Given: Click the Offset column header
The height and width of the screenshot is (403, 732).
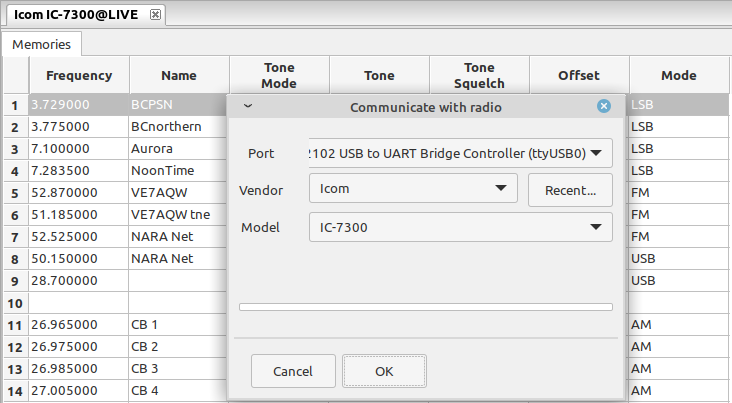Looking at the screenshot, I should (x=579, y=75).
